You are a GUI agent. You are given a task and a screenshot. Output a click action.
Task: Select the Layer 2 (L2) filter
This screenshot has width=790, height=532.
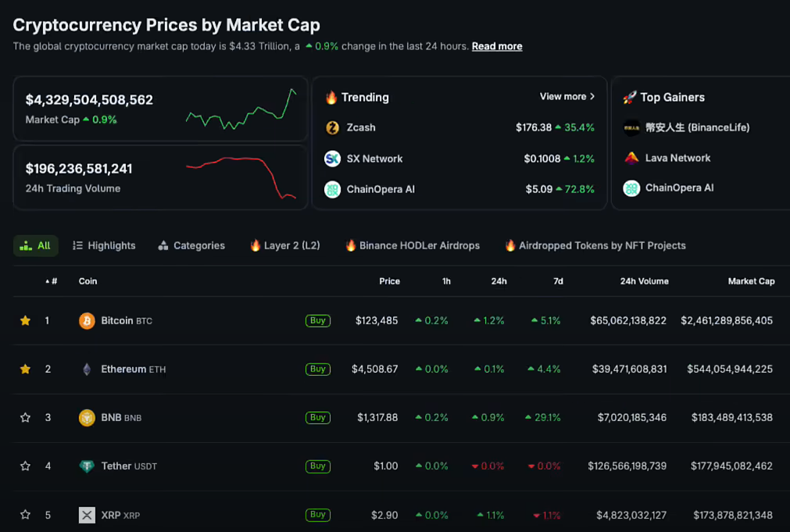[x=284, y=245]
